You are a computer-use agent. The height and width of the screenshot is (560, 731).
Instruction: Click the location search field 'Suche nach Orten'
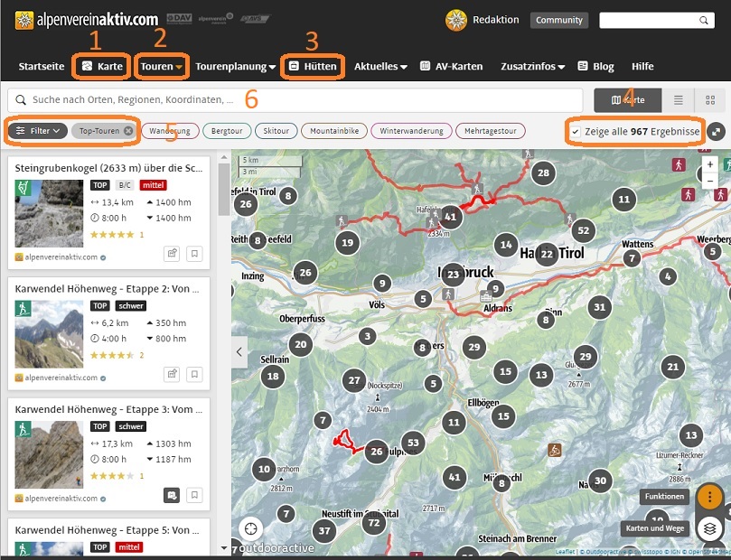point(295,99)
